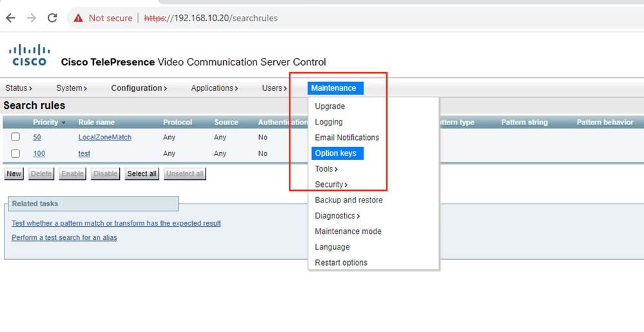Click the Delete button
The width and height of the screenshot is (644, 332).
(x=41, y=174)
